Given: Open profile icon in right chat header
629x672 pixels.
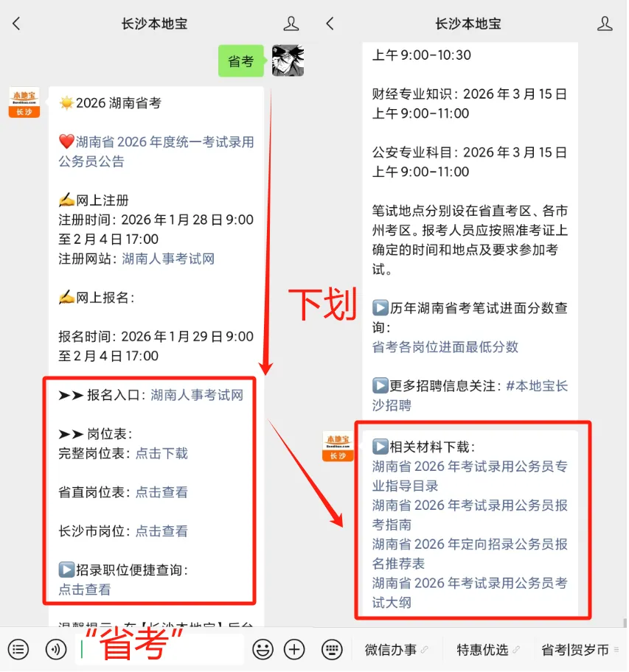Looking at the screenshot, I should 605,24.
